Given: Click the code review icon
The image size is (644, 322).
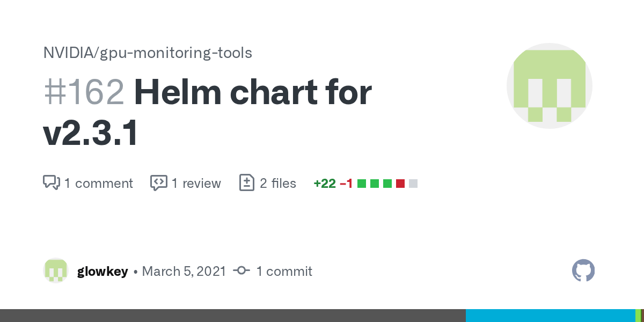Looking at the screenshot, I should pyautogui.click(x=158, y=183).
